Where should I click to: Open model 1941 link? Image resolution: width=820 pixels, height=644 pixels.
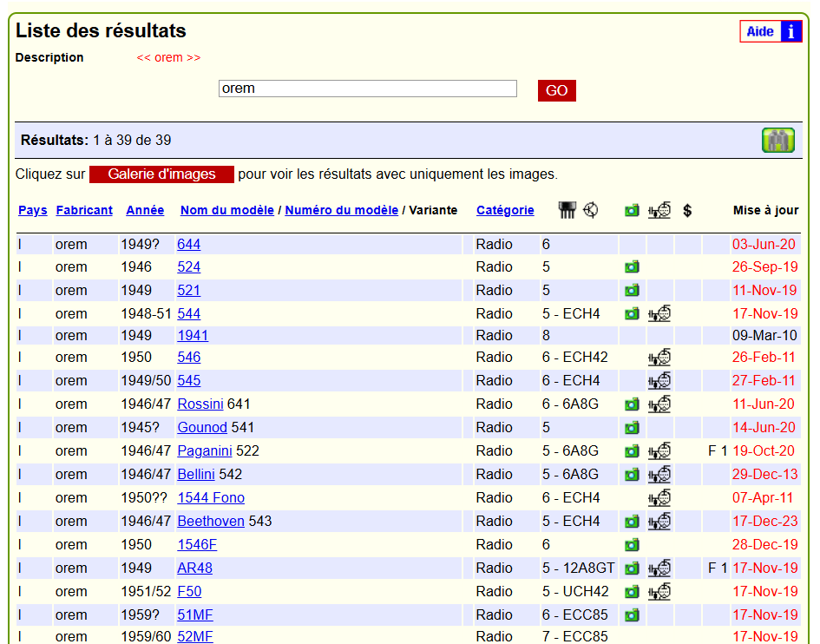(193, 335)
